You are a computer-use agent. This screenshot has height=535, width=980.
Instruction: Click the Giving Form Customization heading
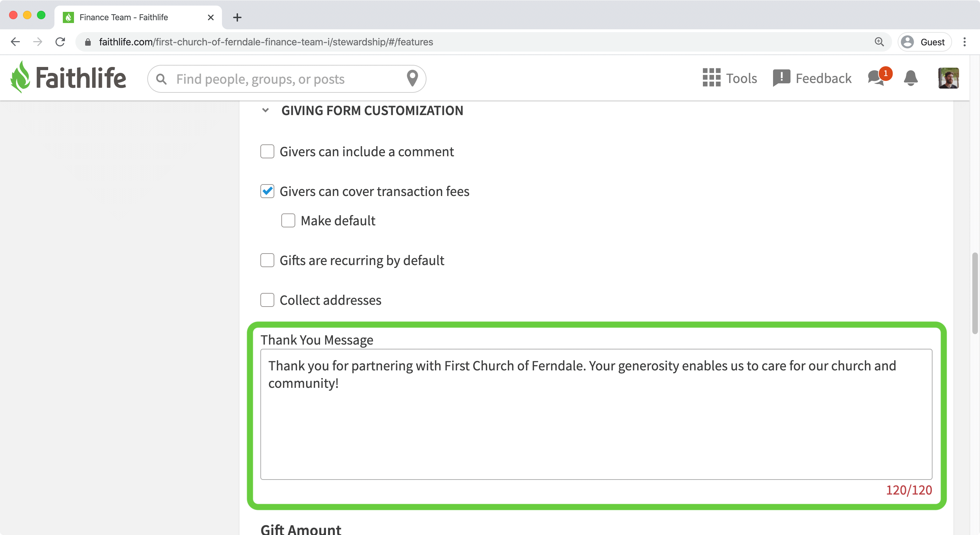pyautogui.click(x=372, y=110)
